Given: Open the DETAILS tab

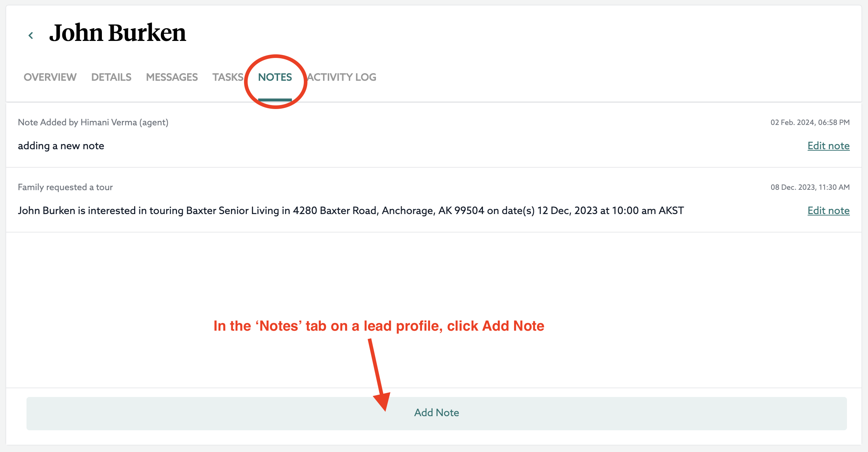Looking at the screenshot, I should (x=111, y=77).
